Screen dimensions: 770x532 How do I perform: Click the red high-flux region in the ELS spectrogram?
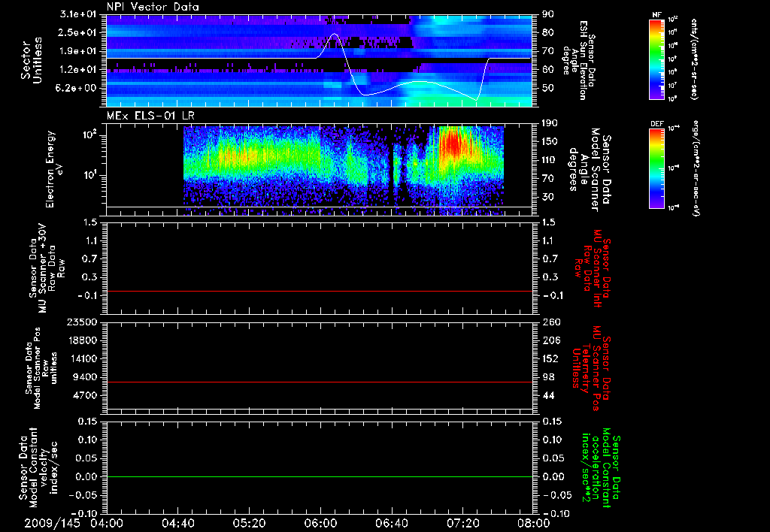(x=454, y=145)
